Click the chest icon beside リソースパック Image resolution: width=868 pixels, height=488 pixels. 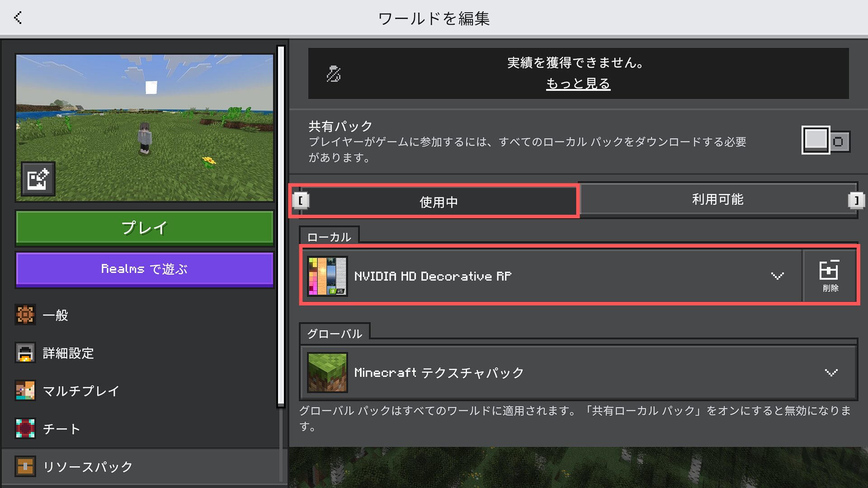point(25,466)
